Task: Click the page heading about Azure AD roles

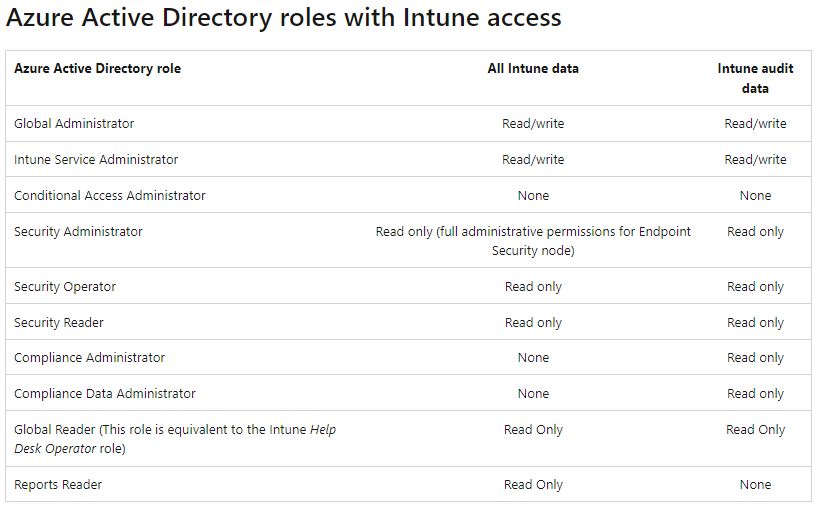Action: tap(283, 17)
